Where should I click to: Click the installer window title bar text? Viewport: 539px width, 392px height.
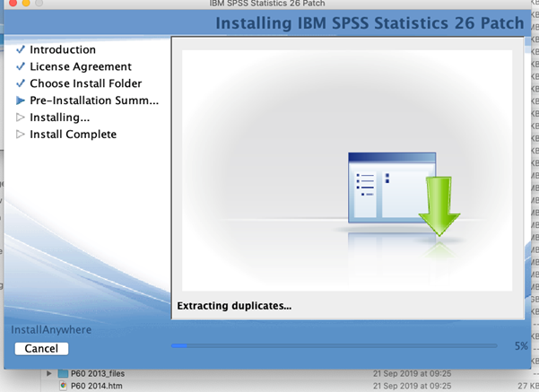(x=267, y=4)
